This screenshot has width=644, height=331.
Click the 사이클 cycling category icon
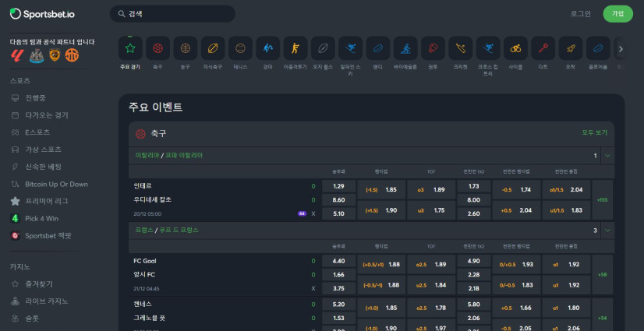515,48
